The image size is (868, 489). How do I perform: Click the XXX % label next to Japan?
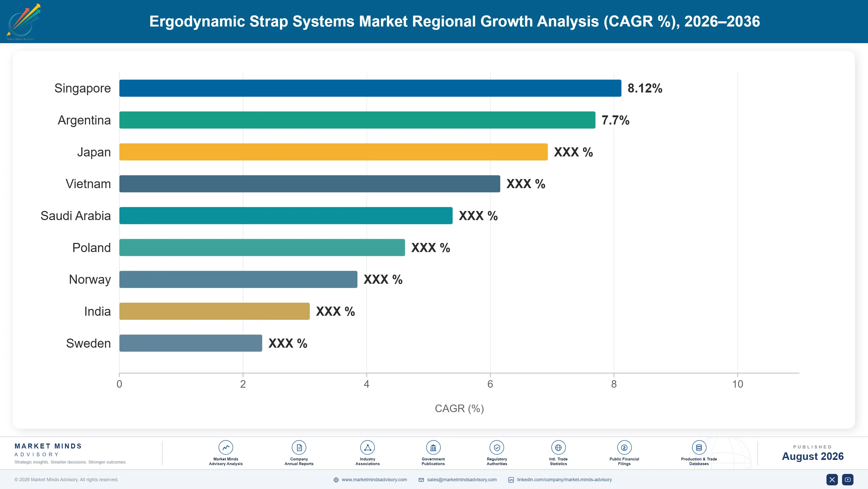(573, 152)
